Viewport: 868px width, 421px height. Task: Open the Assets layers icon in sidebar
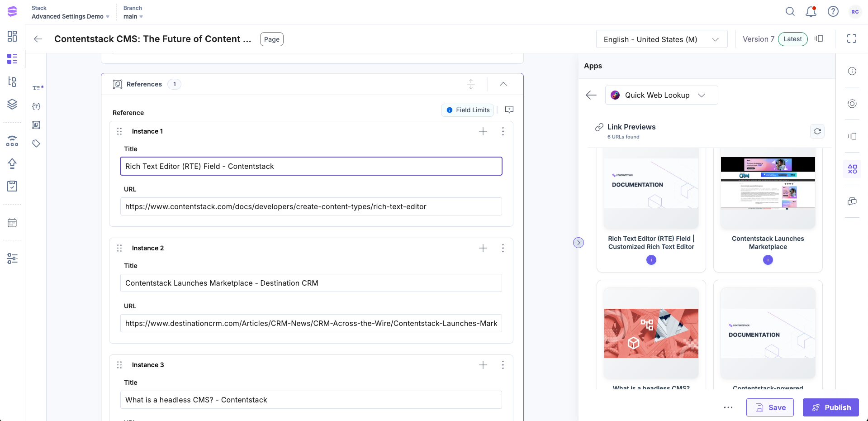pyautogui.click(x=12, y=104)
